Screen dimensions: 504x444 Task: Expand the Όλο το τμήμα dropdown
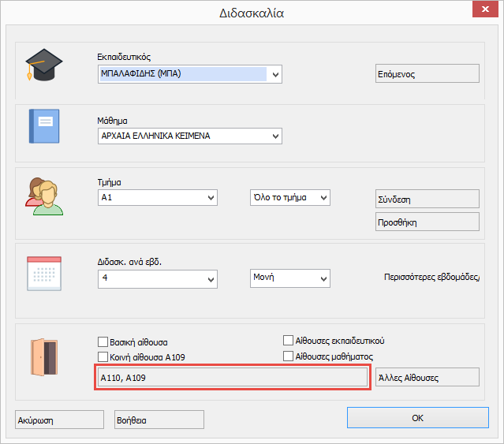click(323, 197)
